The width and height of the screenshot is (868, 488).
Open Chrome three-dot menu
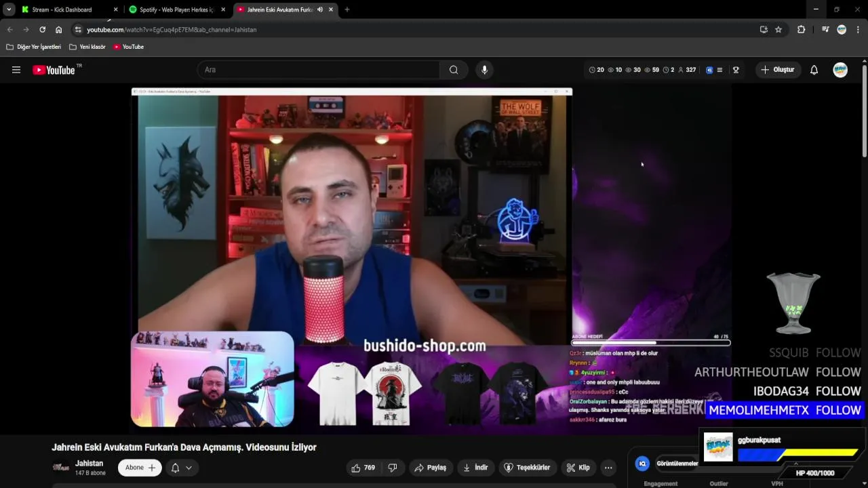858,30
